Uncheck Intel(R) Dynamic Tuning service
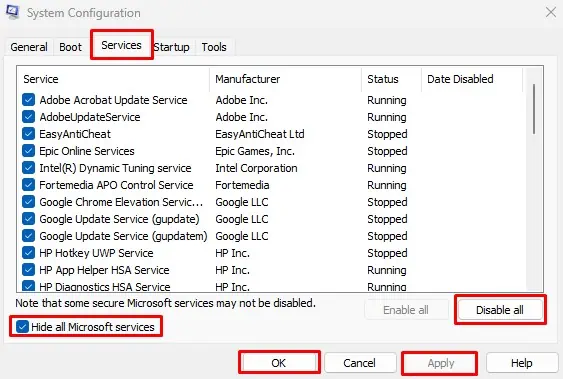The height and width of the screenshot is (379, 563). pos(28,168)
